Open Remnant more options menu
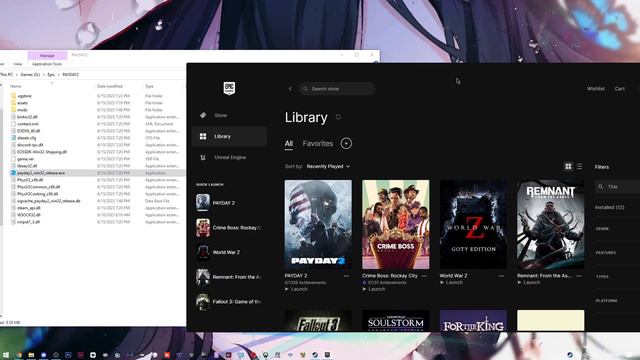The width and height of the screenshot is (640, 360). point(579,276)
